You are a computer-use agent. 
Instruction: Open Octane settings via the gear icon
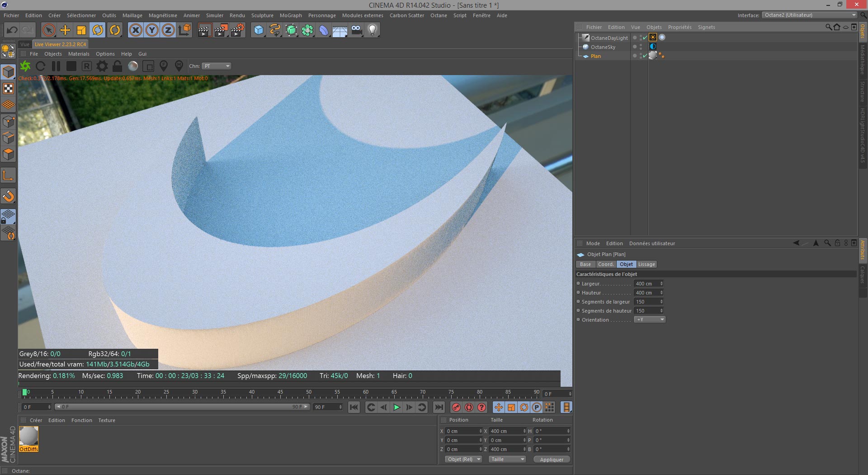pos(102,66)
